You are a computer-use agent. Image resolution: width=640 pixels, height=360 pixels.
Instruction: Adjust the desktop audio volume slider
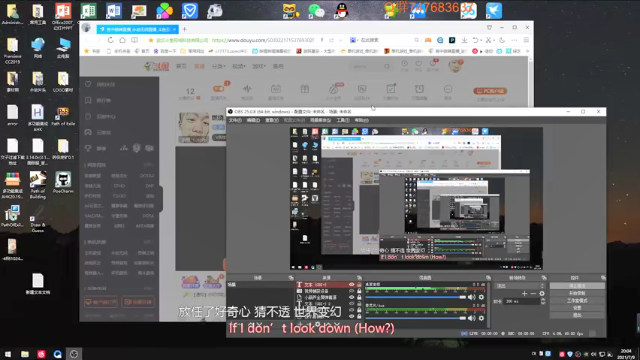416,297
